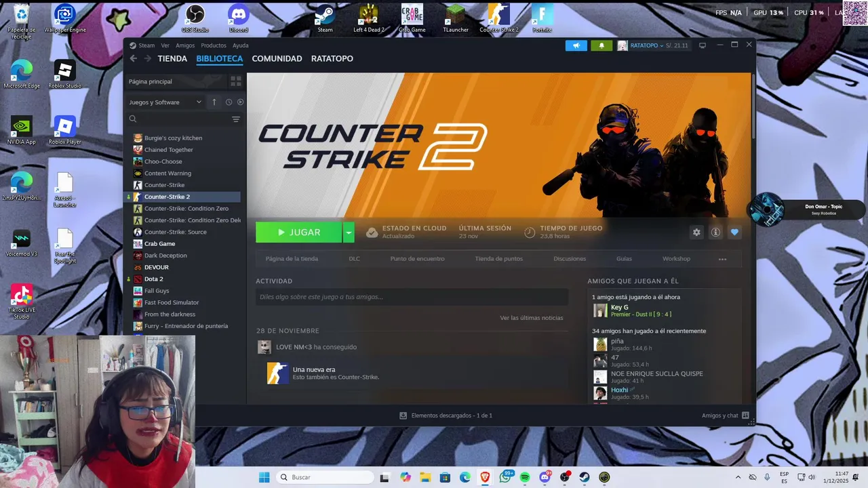Select Counter-Strike: Source in library

pos(175,232)
